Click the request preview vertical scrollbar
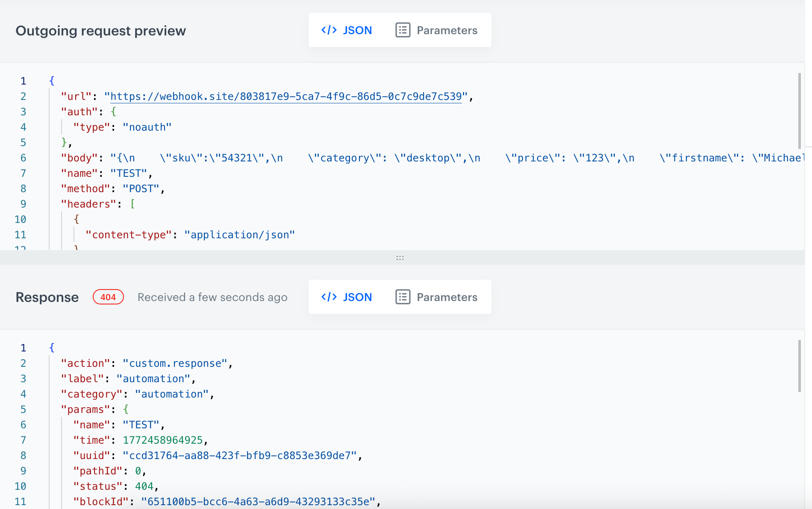812x509 pixels. click(x=799, y=111)
